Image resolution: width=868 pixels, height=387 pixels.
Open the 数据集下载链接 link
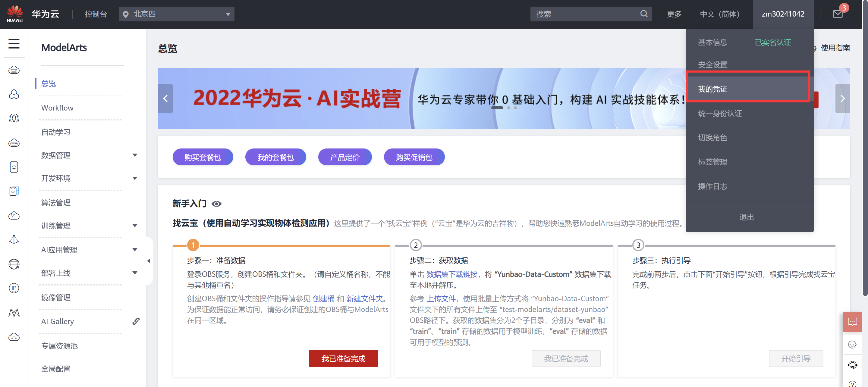(451, 274)
